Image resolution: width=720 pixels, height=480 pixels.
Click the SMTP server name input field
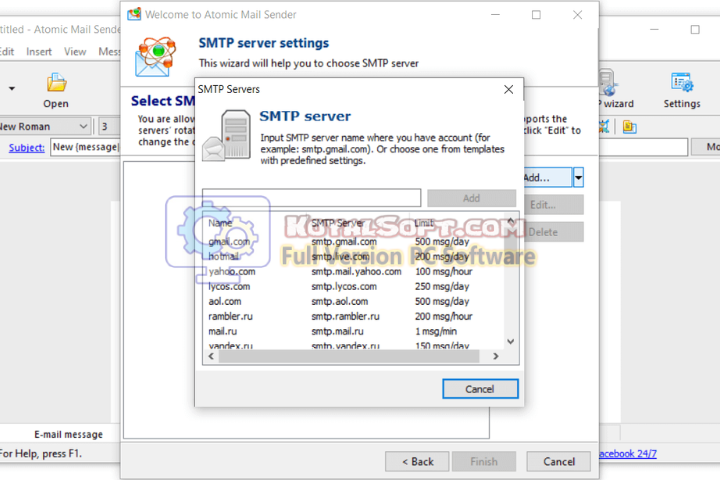(311, 198)
